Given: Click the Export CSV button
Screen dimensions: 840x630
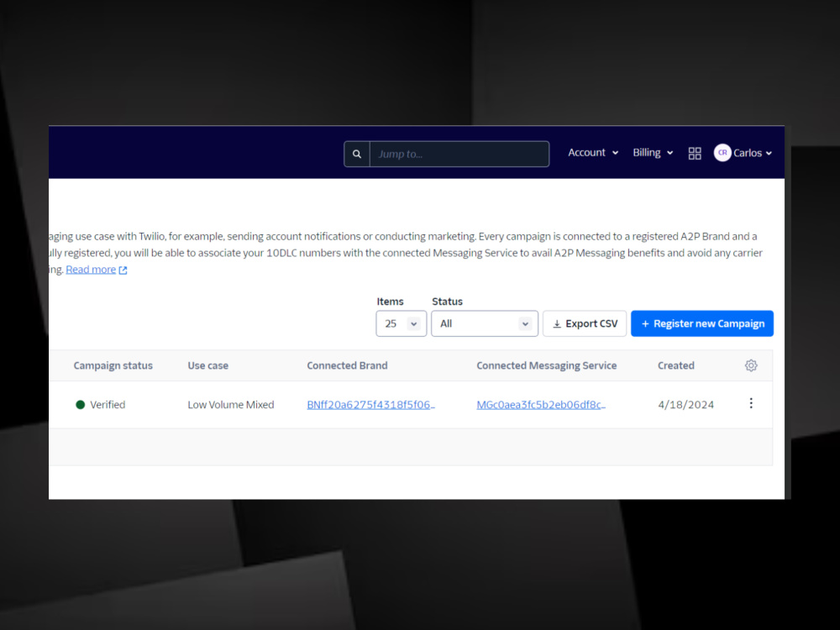Looking at the screenshot, I should pos(585,323).
